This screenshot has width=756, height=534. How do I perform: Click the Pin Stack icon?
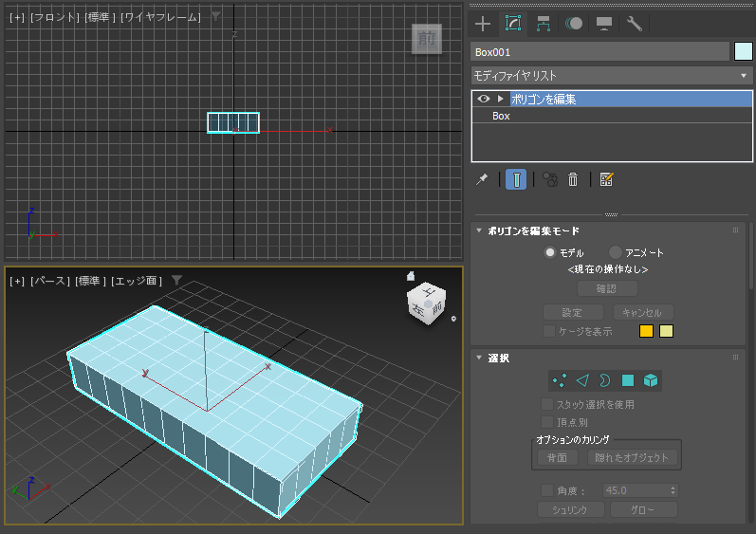[482, 180]
